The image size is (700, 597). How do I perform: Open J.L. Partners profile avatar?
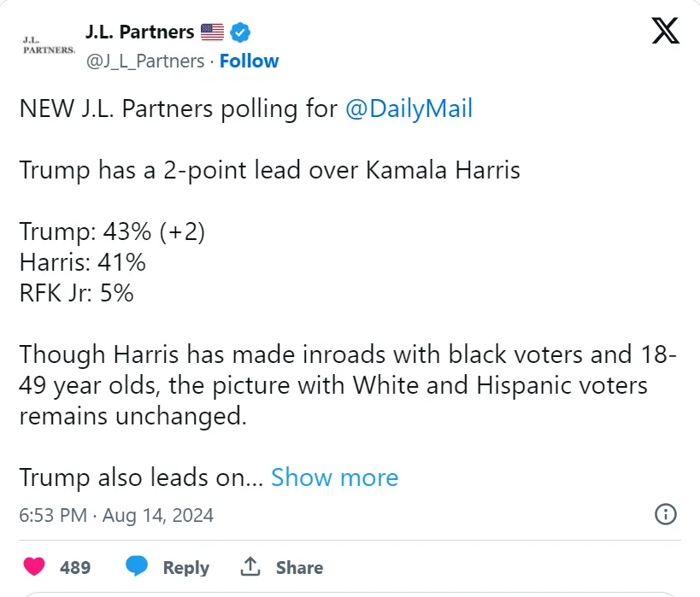[x=49, y=46]
